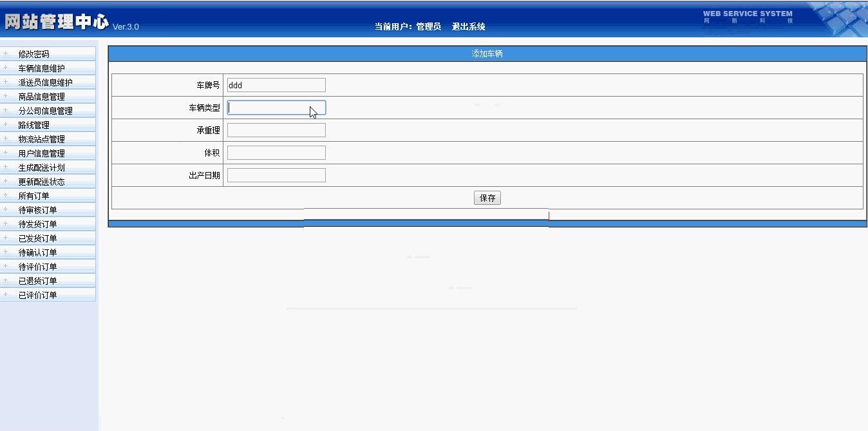
Task: Open 物流站点管理
Action: coord(41,139)
